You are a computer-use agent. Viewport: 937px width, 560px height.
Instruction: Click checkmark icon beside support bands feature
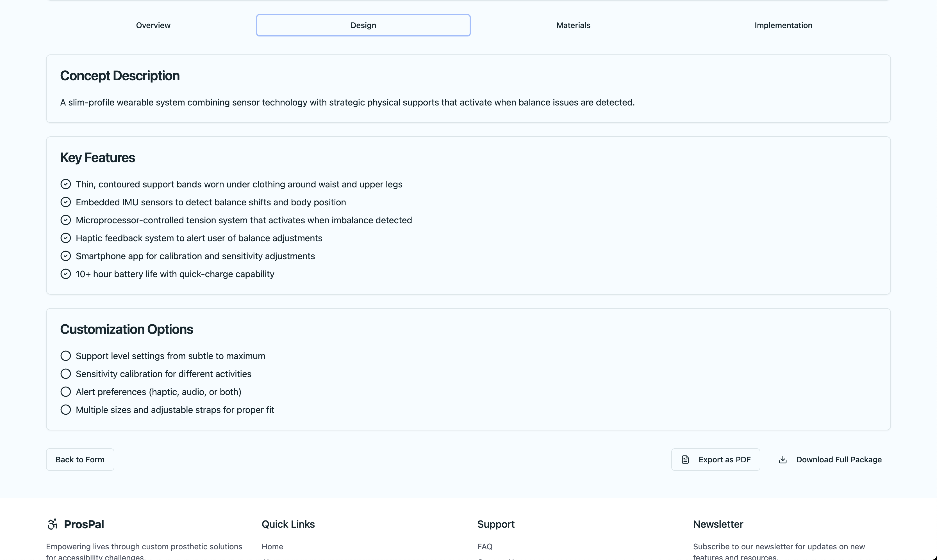pos(66,184)
